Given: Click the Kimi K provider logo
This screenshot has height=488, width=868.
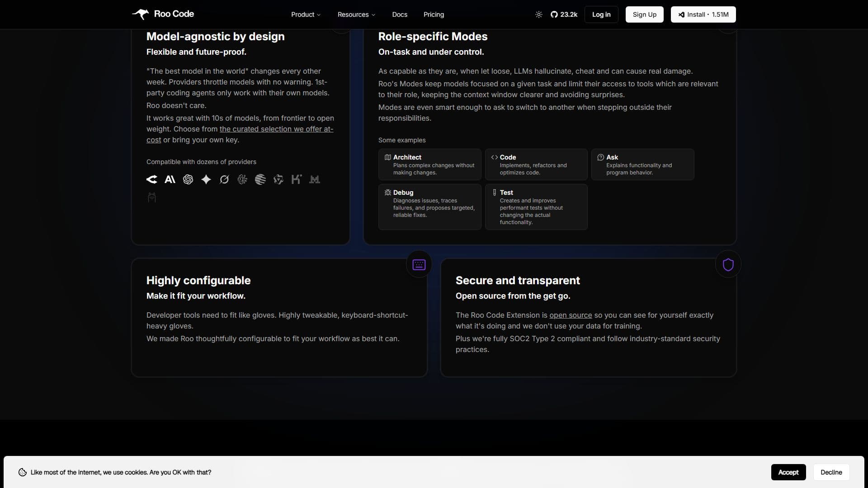Looking at the screenshot, I should point(297,179).
